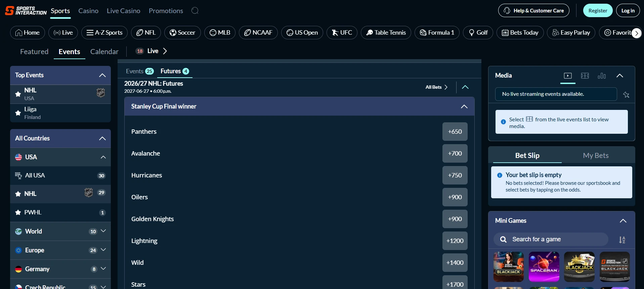Open Bets Today shortcut
Screen dimensions: 644x289
[520, 33]
